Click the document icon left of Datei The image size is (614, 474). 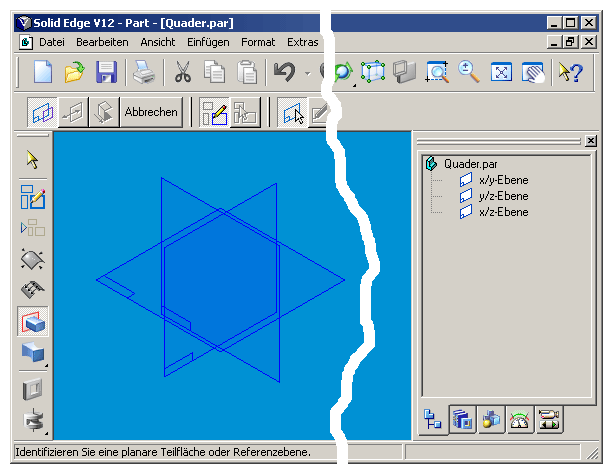click(x=26, y=42)
